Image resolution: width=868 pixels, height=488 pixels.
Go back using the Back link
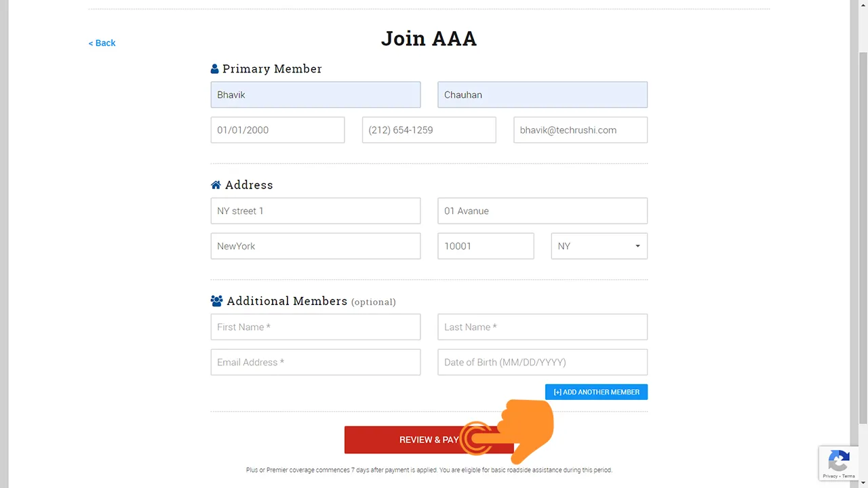[102, 43]
